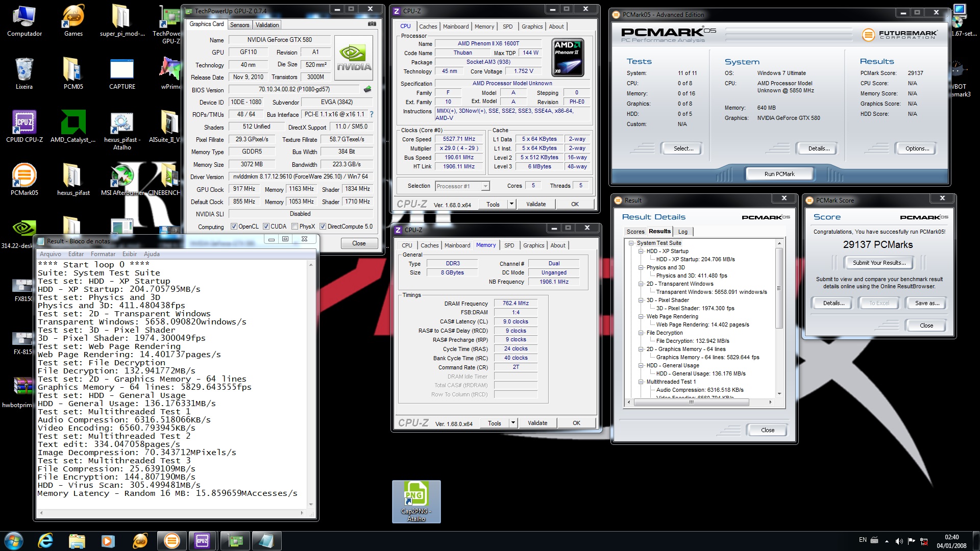Open the AMD_Catalyst desktop icon
This screenshot has height=551, width=980.
click(x=73, y=127)
